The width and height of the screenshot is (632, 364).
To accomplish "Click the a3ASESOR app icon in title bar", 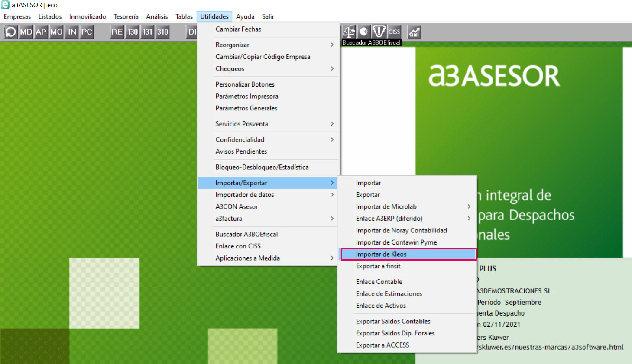I will click(5, 5).
